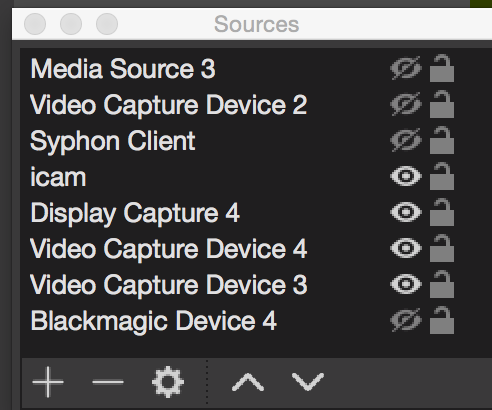Lock the Display Capture 4 source
Image resolution: width=492 pixels, height=410 pixels.
tap(442, 212)
